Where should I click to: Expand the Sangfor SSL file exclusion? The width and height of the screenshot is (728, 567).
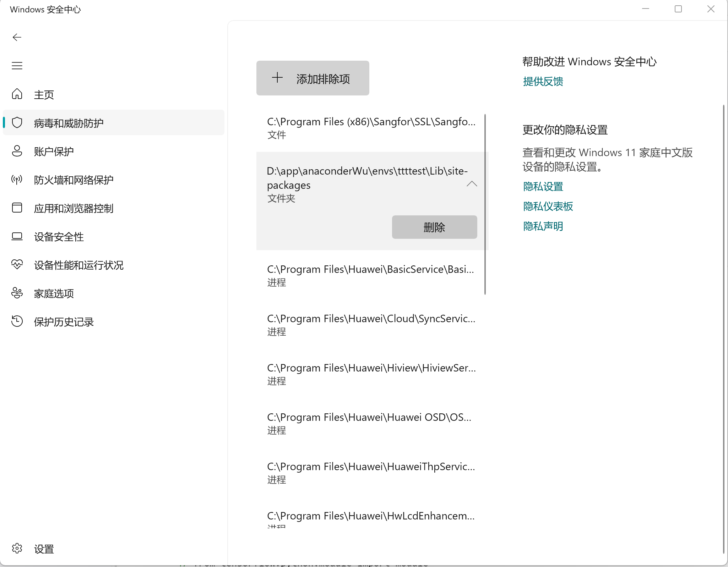point(371,128)
